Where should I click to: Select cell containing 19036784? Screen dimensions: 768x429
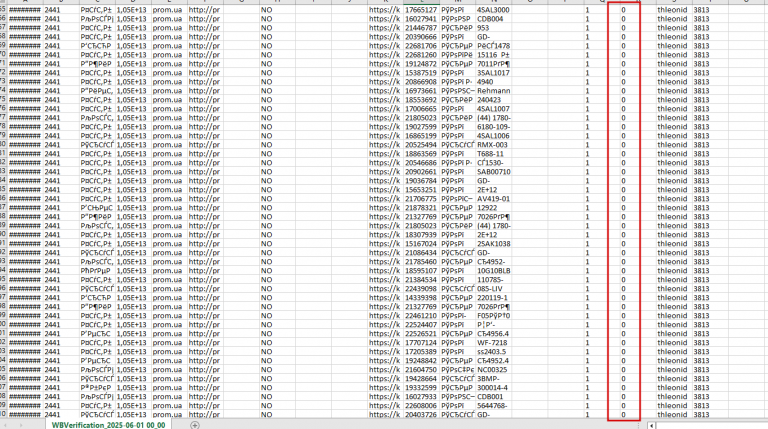421,181
